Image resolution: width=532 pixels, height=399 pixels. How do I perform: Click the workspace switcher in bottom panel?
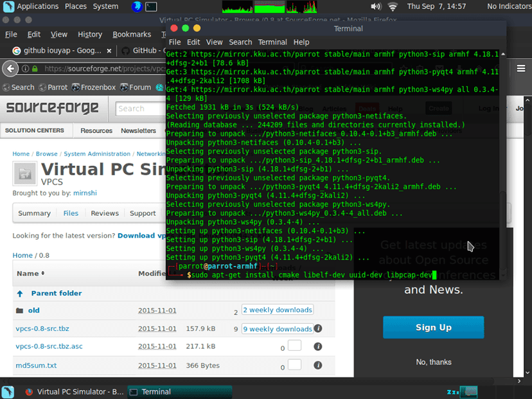click(x=468, y=392)
